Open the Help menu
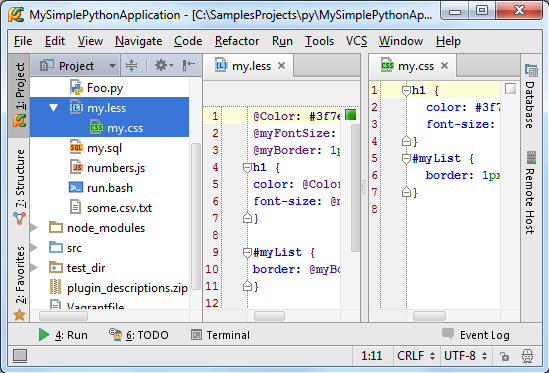Viewport: 549px width, 373px height. [x=448, y=41]
